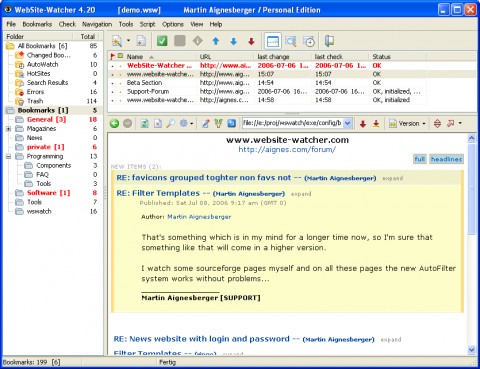The width and height of the screenshot is (480, 369).
Task: Click the green browser back button
Action: point(114,124)
